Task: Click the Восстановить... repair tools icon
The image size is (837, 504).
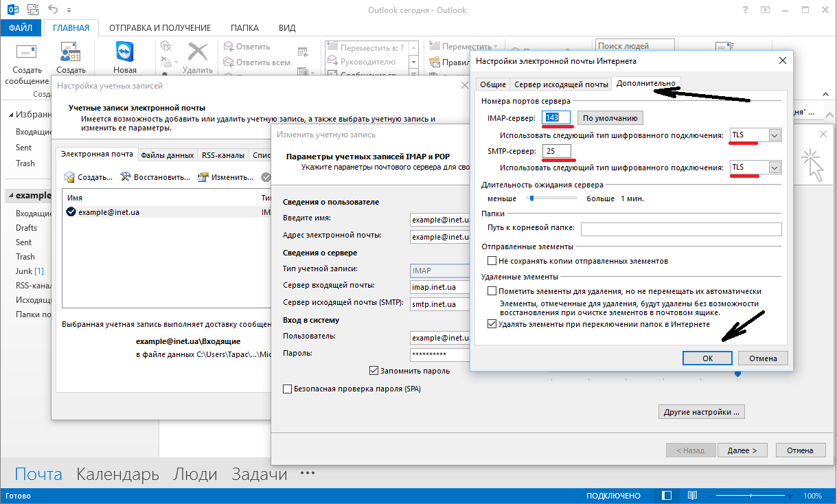Action: tap(126, 177)
